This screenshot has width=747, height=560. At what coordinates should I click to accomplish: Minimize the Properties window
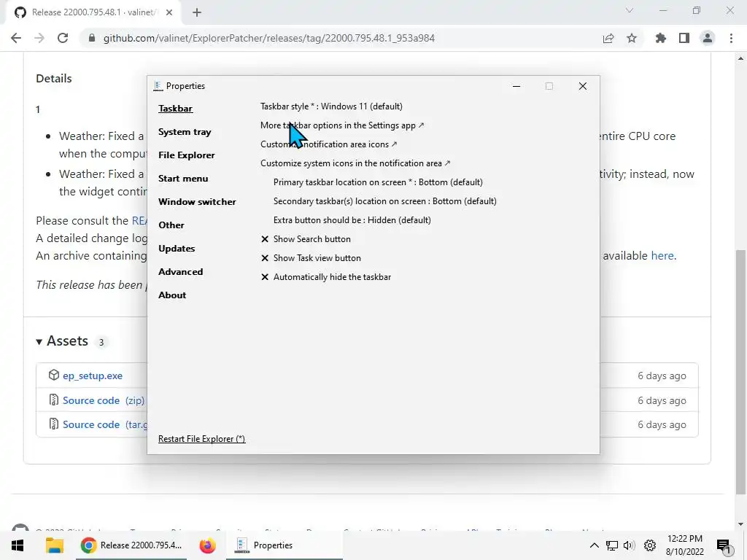pyautogui.click(x=516, y=86)
